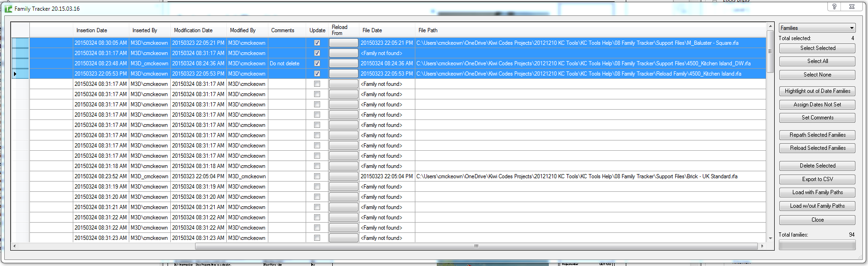Click the current row indicator arrow
Screen dimensions: 868x266
(x=15, y=74)
